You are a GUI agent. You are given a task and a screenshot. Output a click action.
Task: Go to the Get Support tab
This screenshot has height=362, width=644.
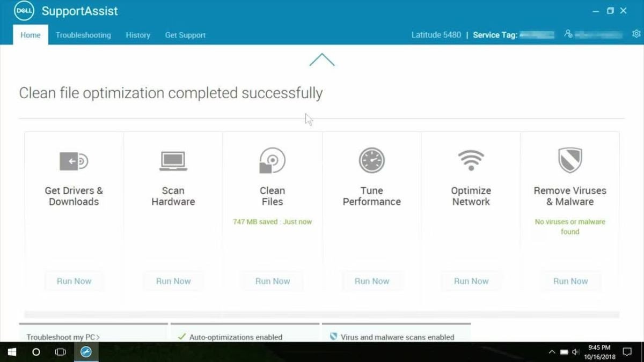(x=185, y=35)
